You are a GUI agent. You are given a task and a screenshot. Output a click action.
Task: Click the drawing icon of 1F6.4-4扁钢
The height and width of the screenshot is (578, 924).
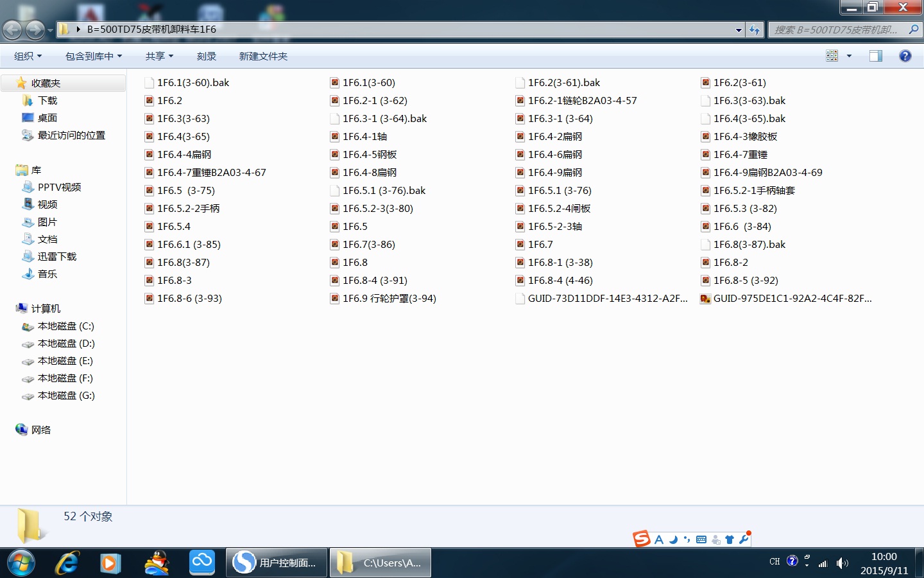pos(150,154)
